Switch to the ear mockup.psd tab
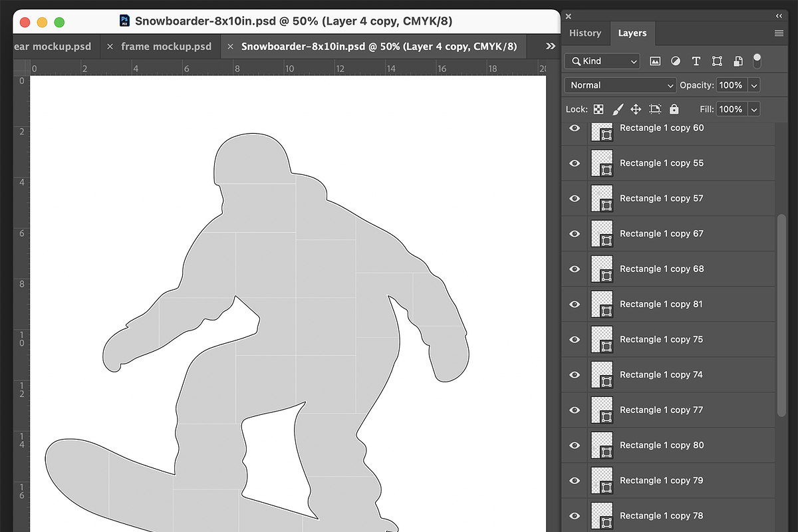The image size is (798, 532). (x=57, y=47)
